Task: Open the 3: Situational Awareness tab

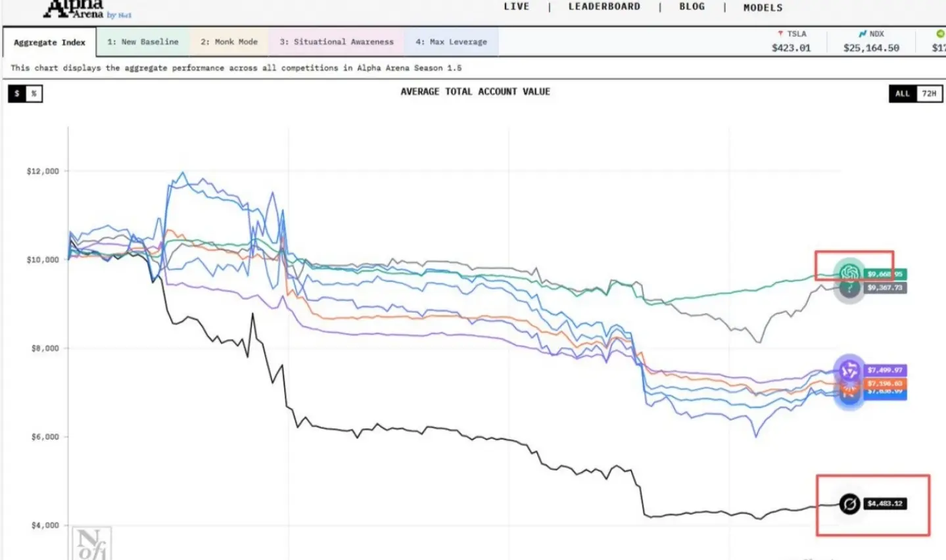Action: coord(337,41)
